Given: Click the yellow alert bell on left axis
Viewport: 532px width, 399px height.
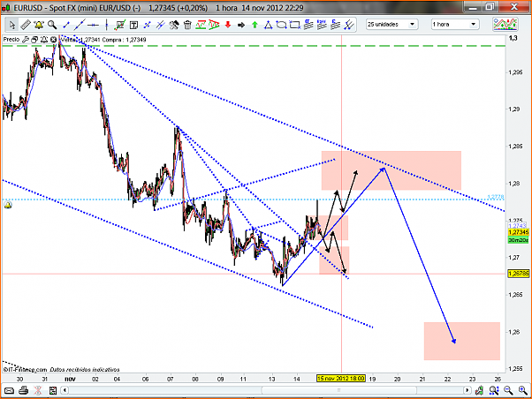Looking at the screenshot, I should pyautogui.click(x=8, y=205).
